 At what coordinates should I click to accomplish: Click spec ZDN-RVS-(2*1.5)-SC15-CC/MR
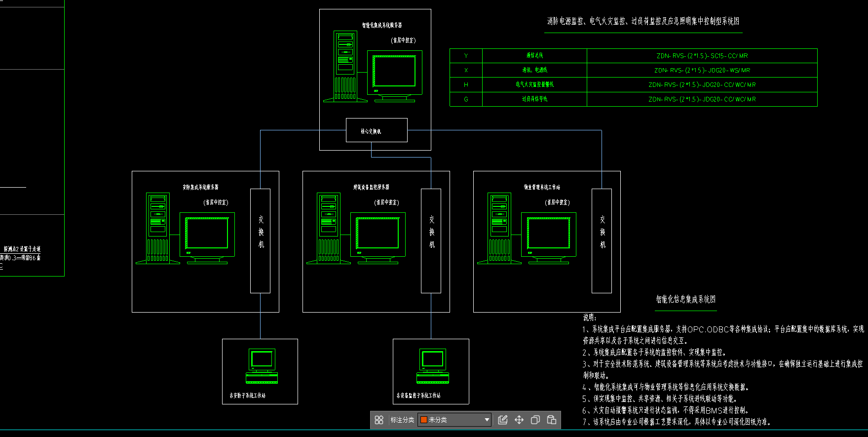702,56
